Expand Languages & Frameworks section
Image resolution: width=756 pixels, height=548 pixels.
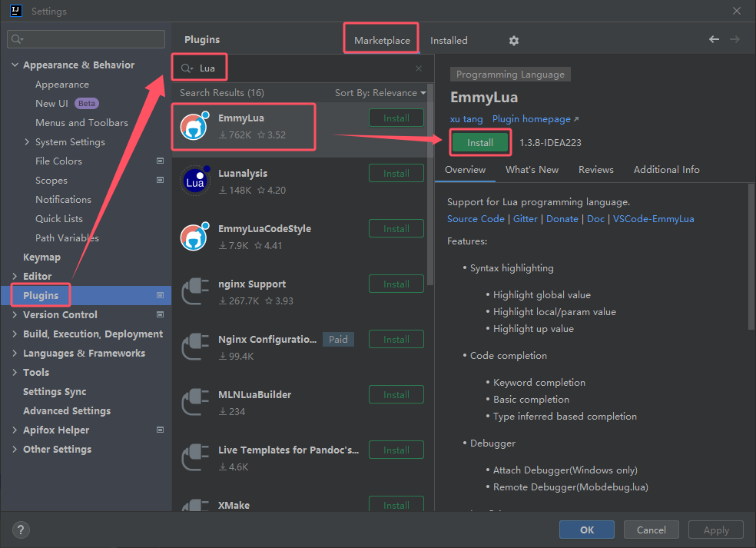pos(15,353)
